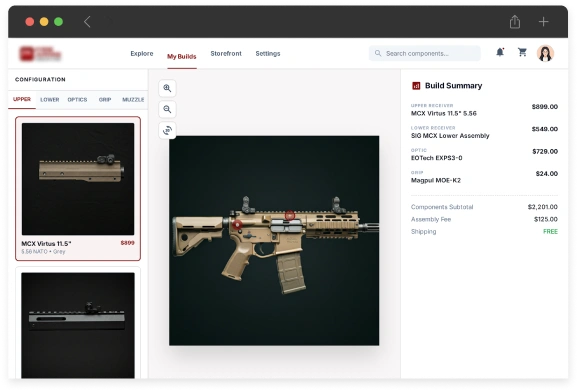The image size is (579, 392).
Task: Click the search magnifier icon
Action: point(378,54)
